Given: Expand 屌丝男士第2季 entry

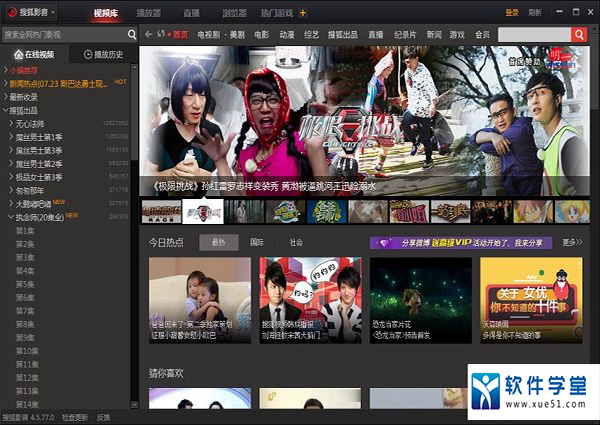Looking at the screenshot, I should pos(11,164).
